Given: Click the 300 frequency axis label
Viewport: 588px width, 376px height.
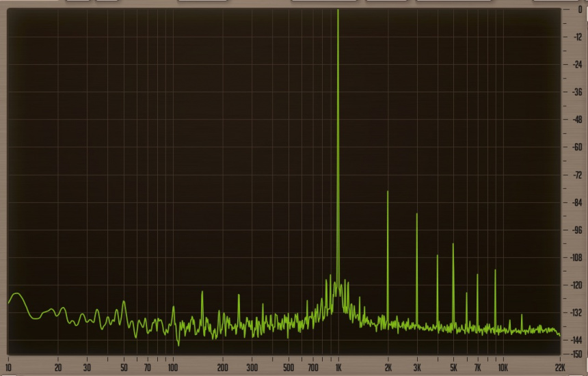Looking at the screenshot, I should point(252,367).
